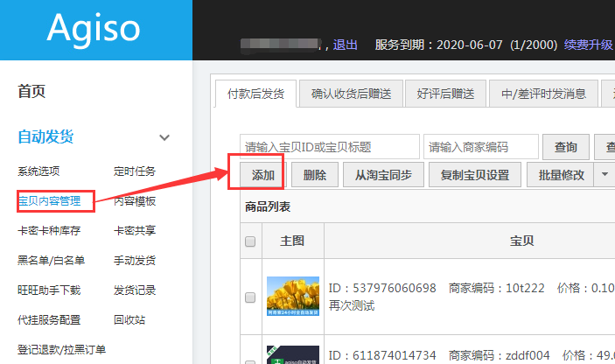Image resolution: width=615 pixels, height=364 pixels.
Task: Click the text 商家编码：10t222
Action: tap(497, 288)
